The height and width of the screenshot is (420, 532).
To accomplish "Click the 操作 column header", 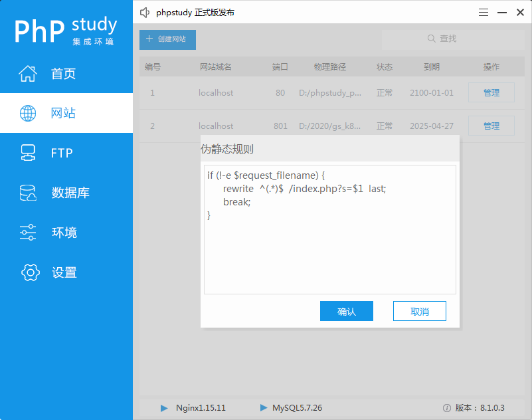I will (491, 66).
